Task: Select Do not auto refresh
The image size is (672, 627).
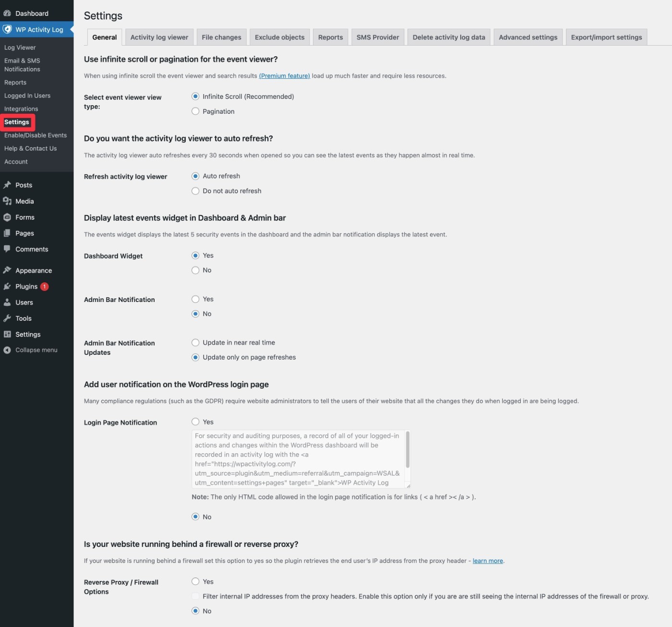Action: click(x=195, y=191)
